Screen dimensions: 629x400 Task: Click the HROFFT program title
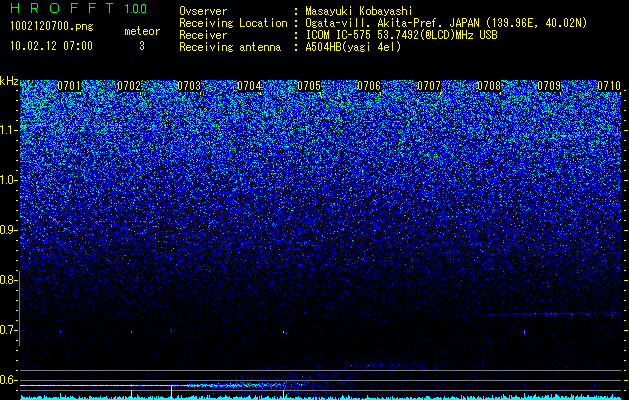coord(62,8)
